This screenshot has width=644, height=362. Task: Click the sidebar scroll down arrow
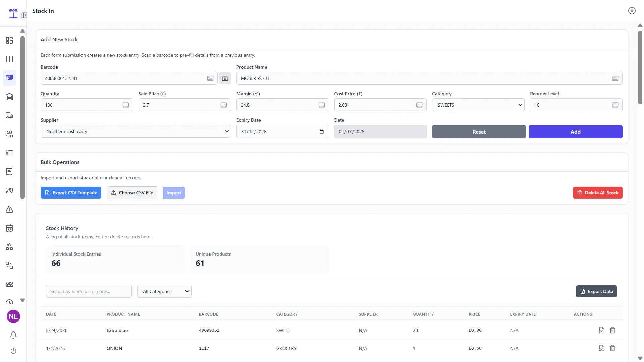pyautogui.click(x=22, y=300)
